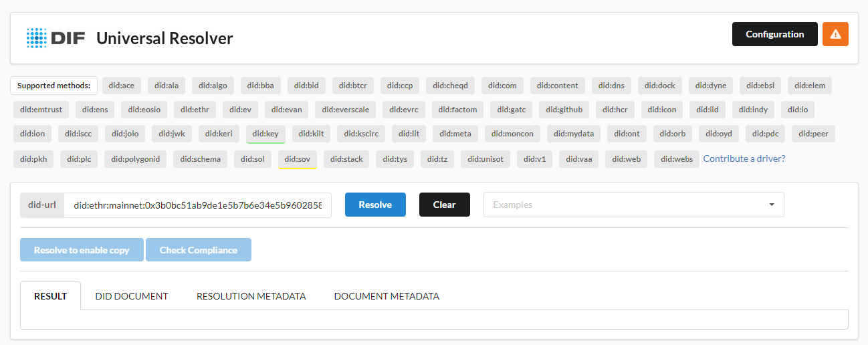Choose the did:evan method tag
Image resolution: width=868 pixels, height=345 pixels.
(286, 110)
